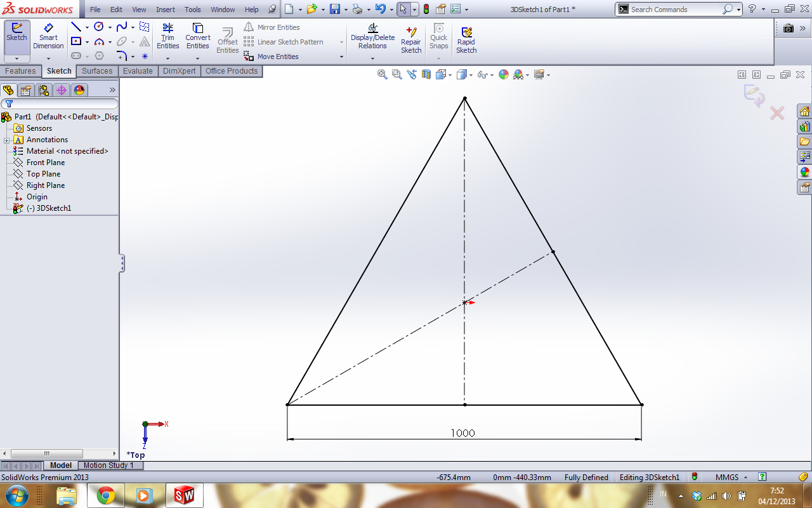Click Zoom to Fit in view toolbar
This screenshot has height=508, width=812.
coord(383,74)
